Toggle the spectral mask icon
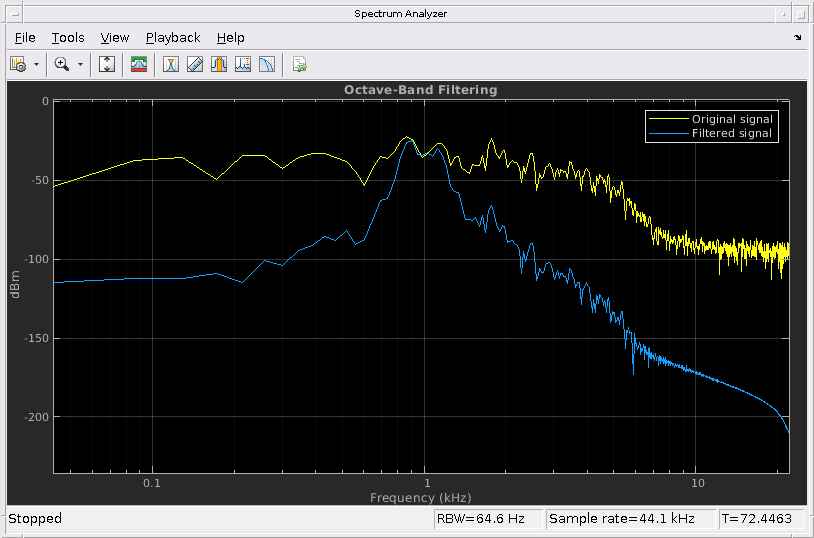Image resolution: width=814 pixels, height=538 pixels. coord(139,64)
